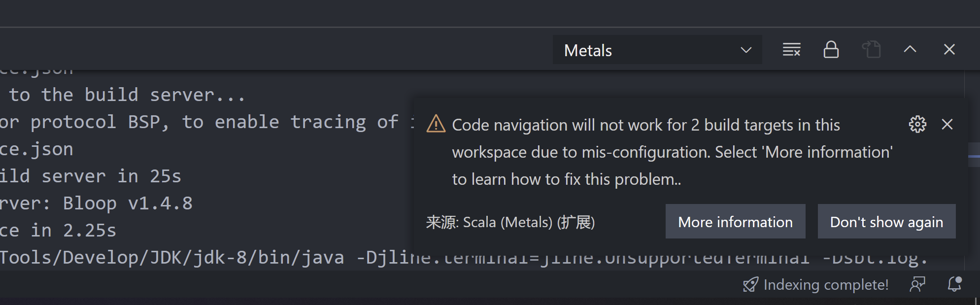
Task: Click the rocket icon beside Indexing complete
Action: (751, 284)
